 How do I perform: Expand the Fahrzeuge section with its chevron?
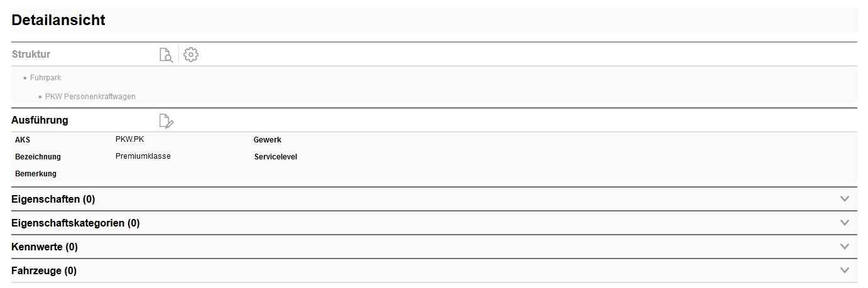pos(845,270)
